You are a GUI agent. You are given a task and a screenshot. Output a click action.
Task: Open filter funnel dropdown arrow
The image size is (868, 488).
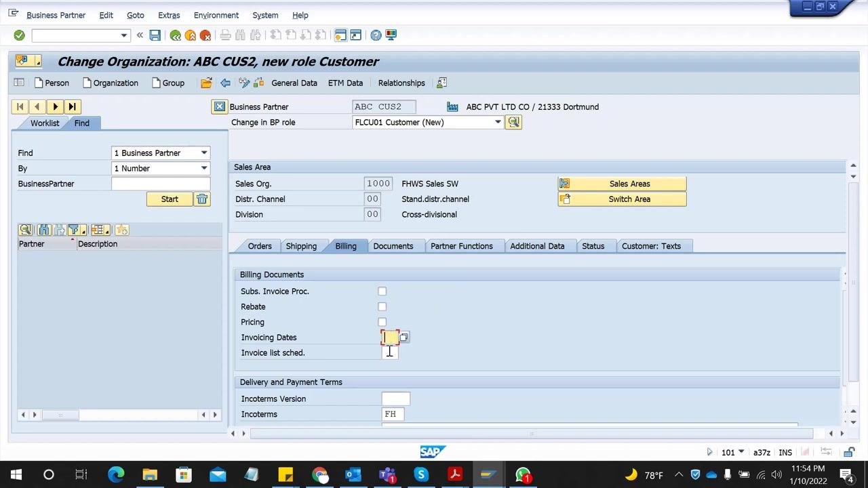(x=83, y=231)
